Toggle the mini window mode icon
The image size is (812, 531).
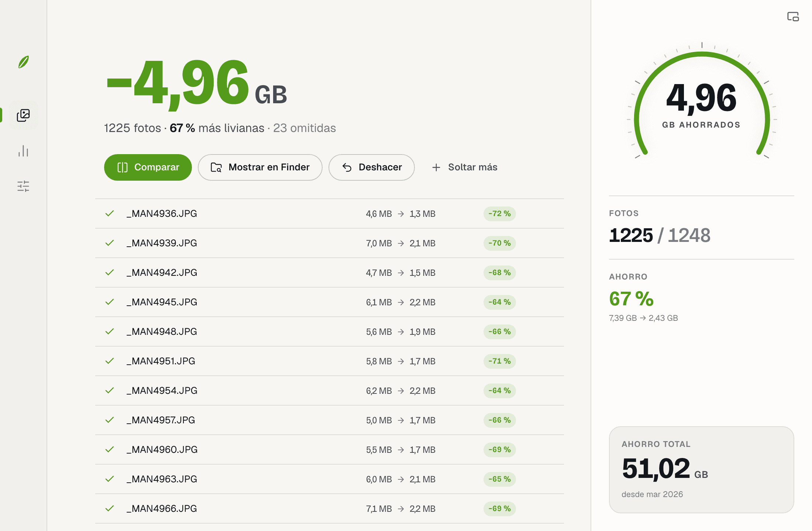pos(793,17)
